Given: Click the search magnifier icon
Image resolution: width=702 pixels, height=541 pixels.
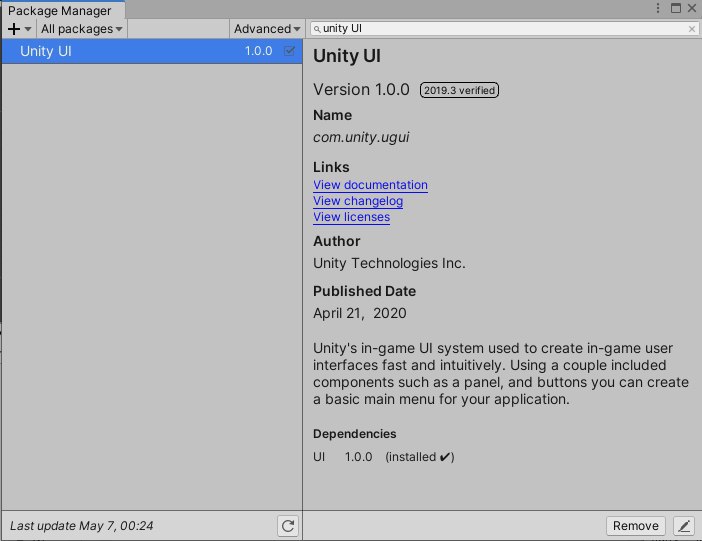Looking at the screenshot, I should pos(317,29).
